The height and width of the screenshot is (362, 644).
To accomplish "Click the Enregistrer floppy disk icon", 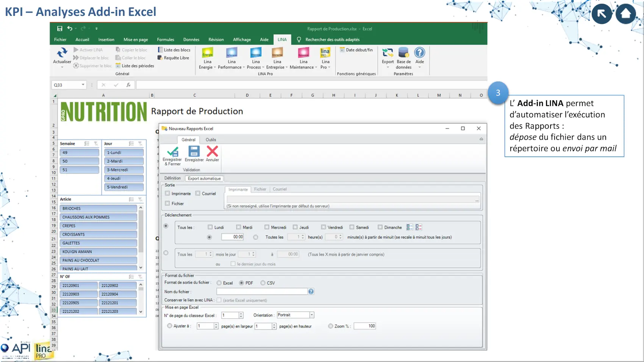I will [194, 151].
